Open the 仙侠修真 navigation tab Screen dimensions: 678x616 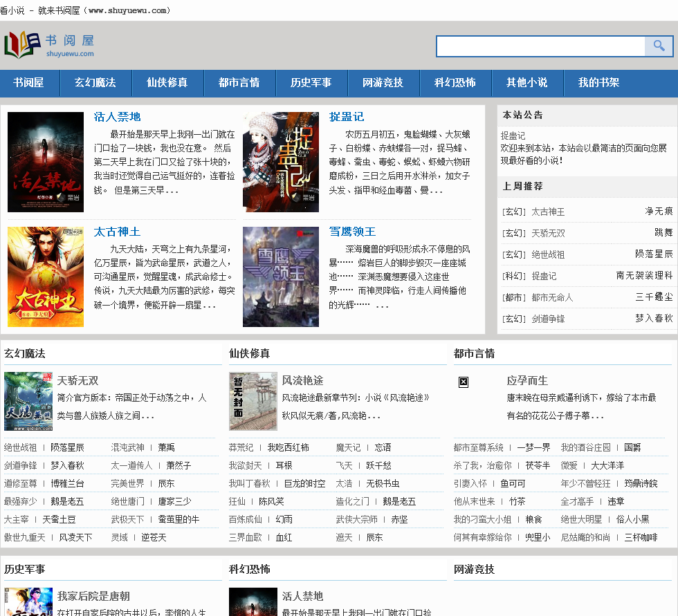pyautogui.click(x=167, y=82)
